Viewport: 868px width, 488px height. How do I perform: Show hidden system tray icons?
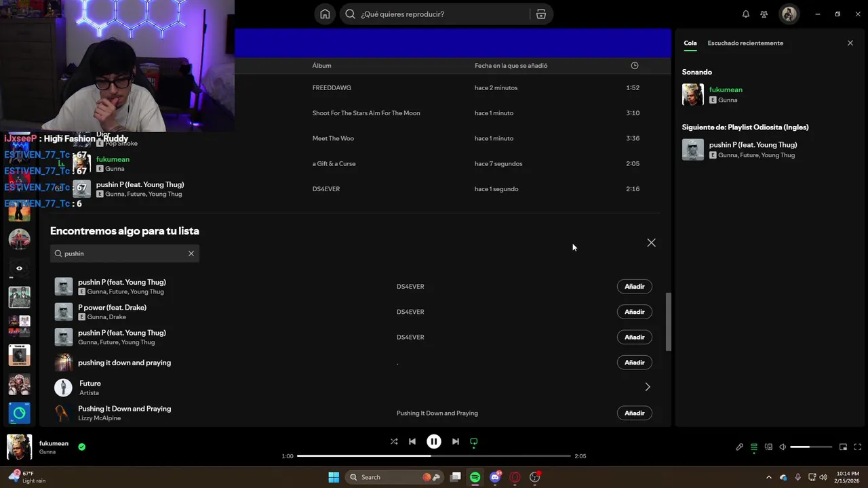(x=769, y=477)
